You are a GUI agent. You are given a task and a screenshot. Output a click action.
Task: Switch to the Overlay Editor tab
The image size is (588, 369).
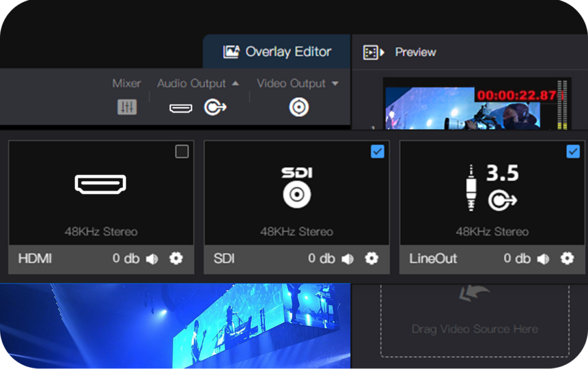click(x=277, y=52)
